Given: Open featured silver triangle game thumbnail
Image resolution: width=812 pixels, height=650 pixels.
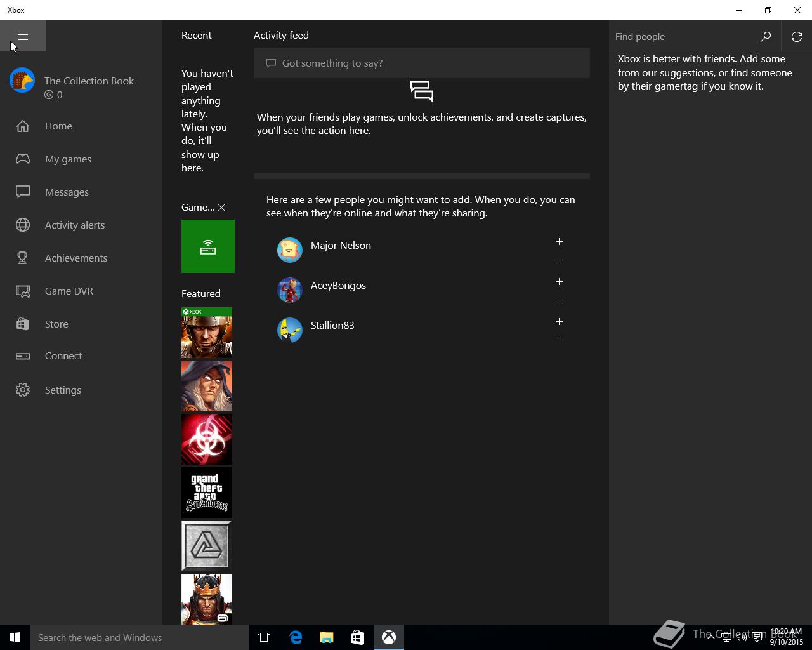Looking at the screenshot, I should point(207,546).
